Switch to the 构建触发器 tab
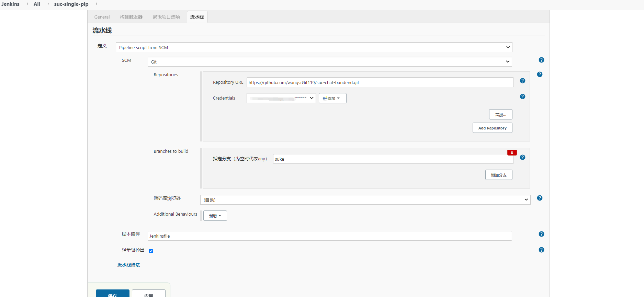644x297 pixels. [x=131, y=17]
